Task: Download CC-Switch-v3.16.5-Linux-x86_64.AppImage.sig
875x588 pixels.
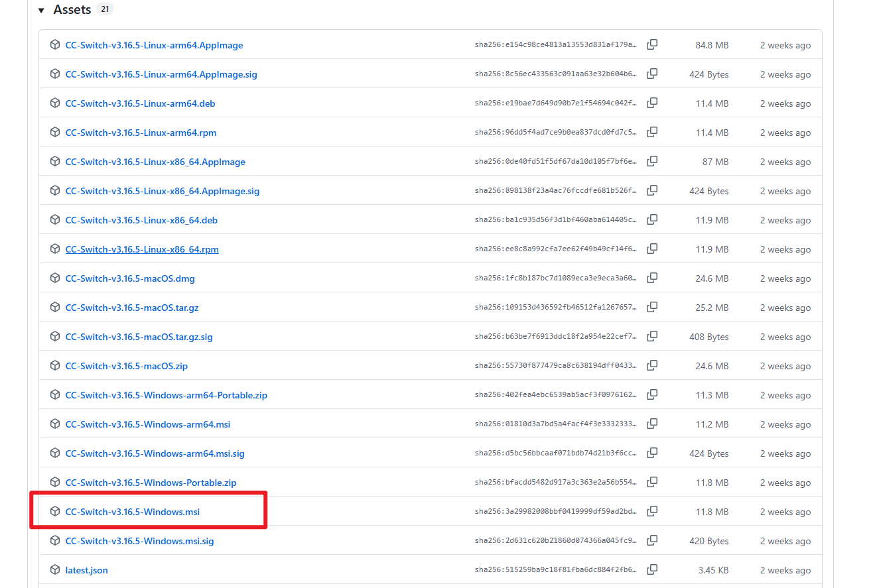Action: pos(163,191)
